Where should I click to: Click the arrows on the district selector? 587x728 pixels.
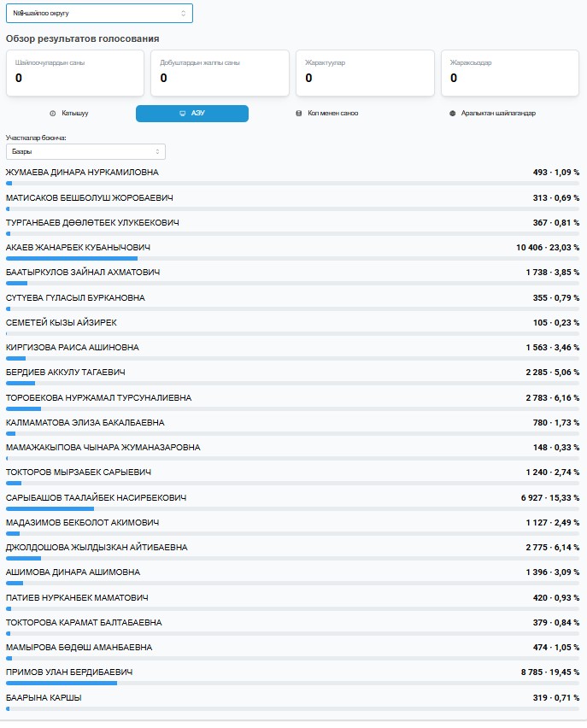(183, 13)
